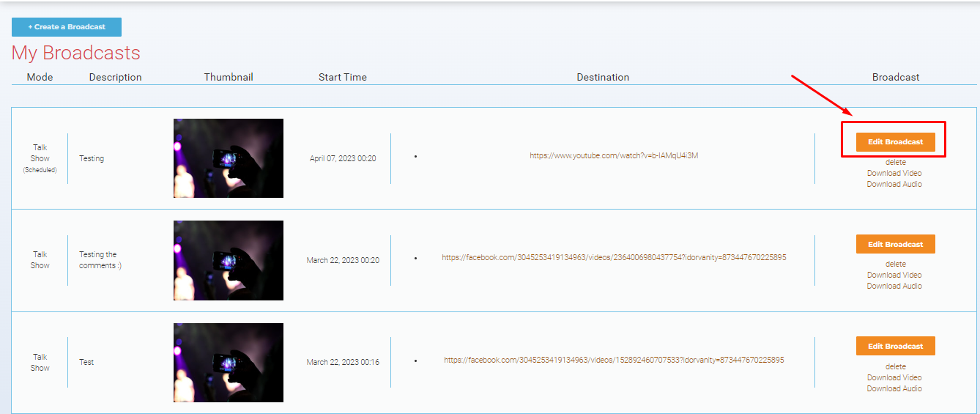
Task: Edit the Testing broadcast
Action: pos(895,142)
